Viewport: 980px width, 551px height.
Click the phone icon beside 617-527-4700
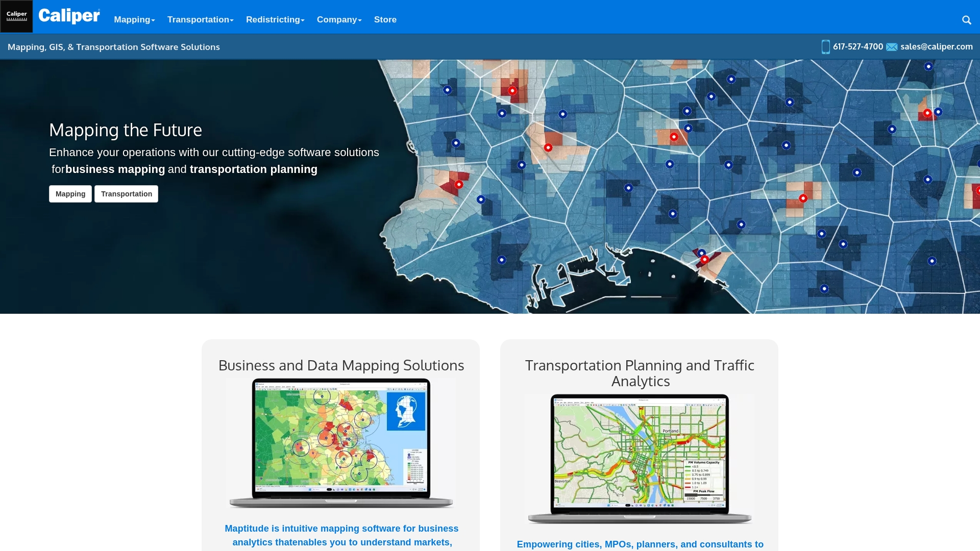(825, 47)
